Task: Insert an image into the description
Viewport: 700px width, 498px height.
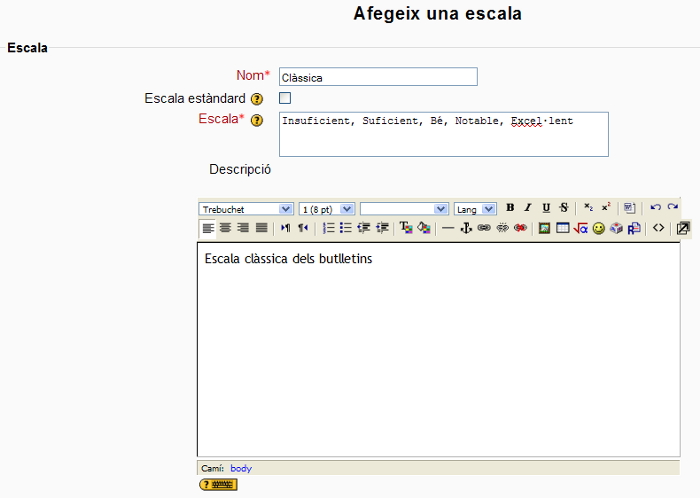Action: pyautogui.click(x=544, y=228)
